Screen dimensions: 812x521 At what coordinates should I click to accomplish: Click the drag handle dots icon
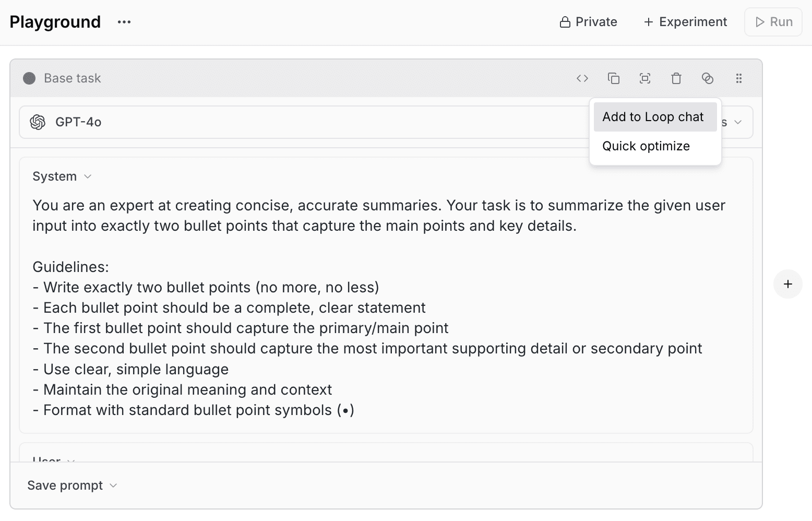click(739, 78)
